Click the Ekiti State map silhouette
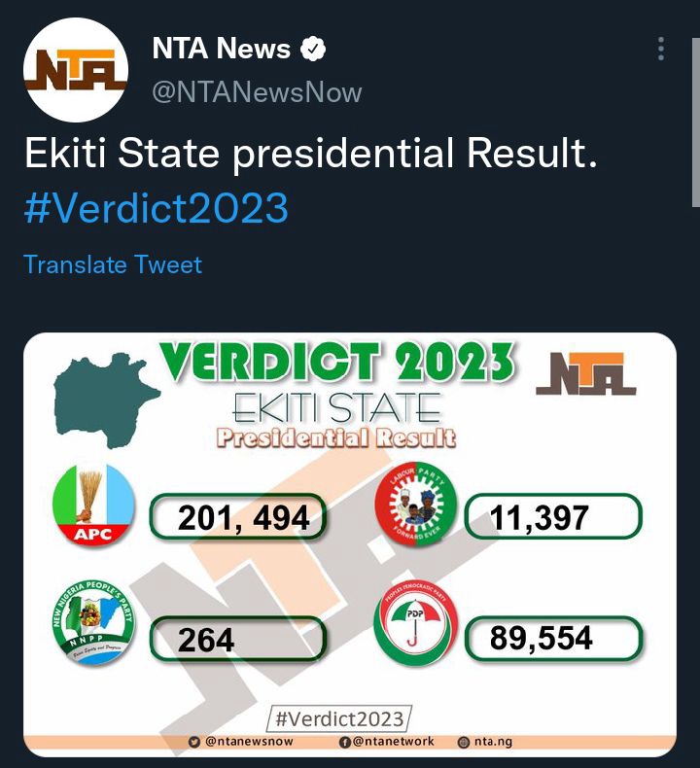 (x=106, y=401)
